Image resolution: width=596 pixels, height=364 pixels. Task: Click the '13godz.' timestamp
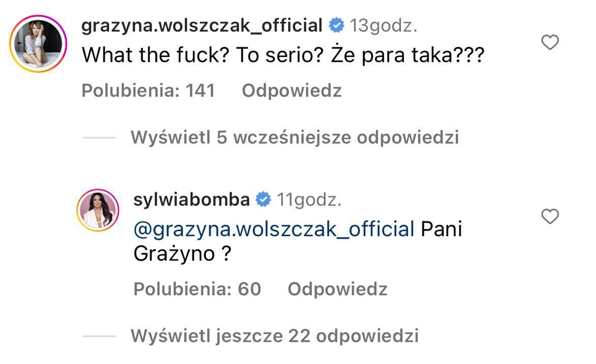pos(384,25)
